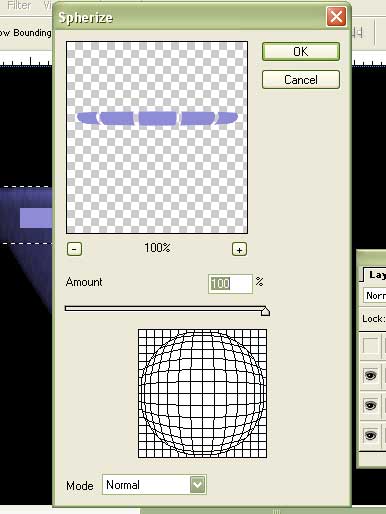The image size is (386, 514).
Task: Zoom in the preview with plus button
Action: [239, 249]
